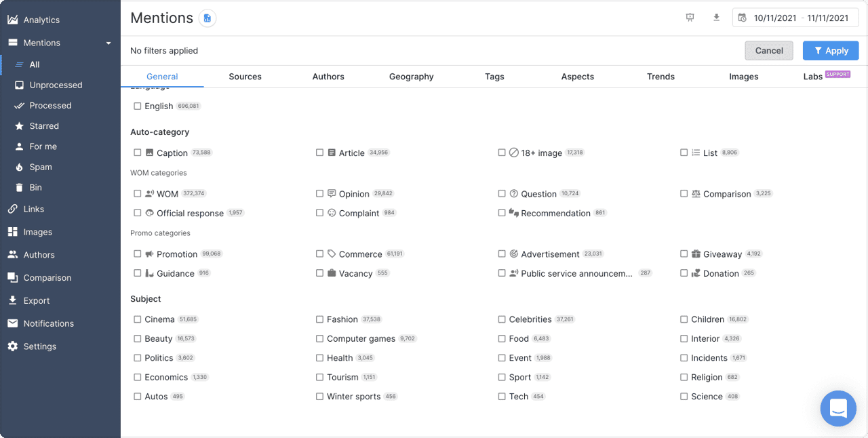This screenshot has width=868, height=438.
Task: Click the Unprocessed inbox icon
Action: pyautogui.click(x=19, y=85)
